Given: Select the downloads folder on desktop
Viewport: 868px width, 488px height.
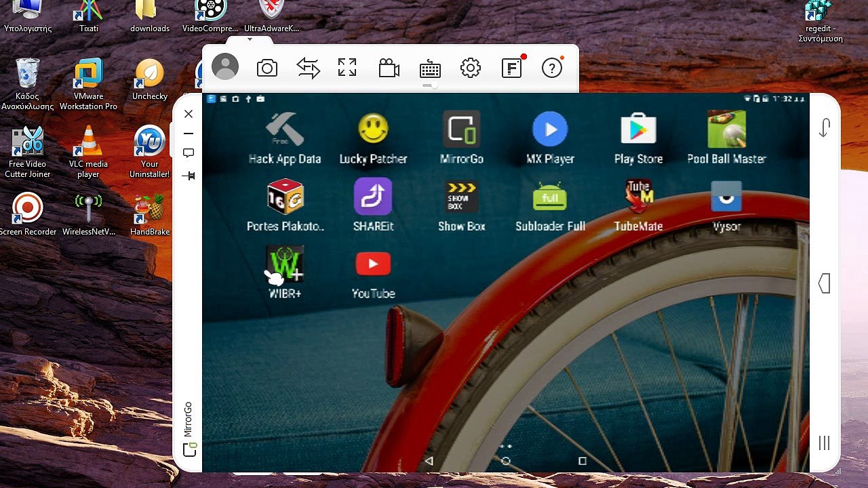Looking at the screenshot, I should 150,17.
